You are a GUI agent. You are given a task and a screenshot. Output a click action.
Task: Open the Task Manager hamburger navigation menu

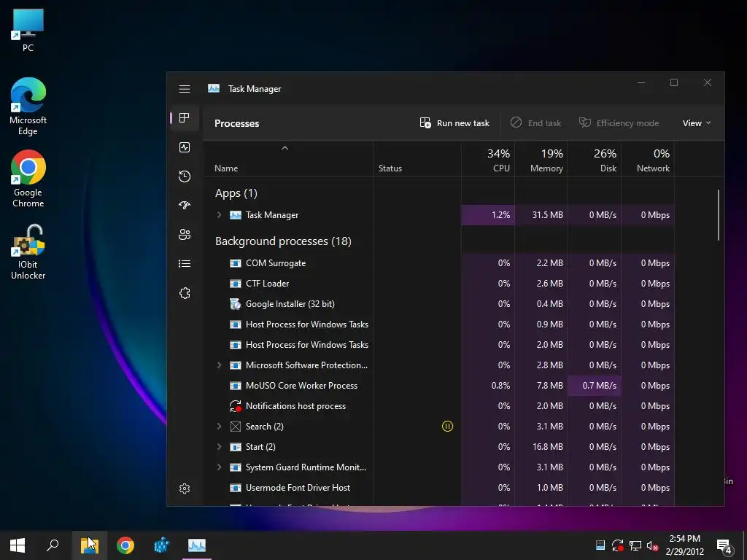coord(185,89)
